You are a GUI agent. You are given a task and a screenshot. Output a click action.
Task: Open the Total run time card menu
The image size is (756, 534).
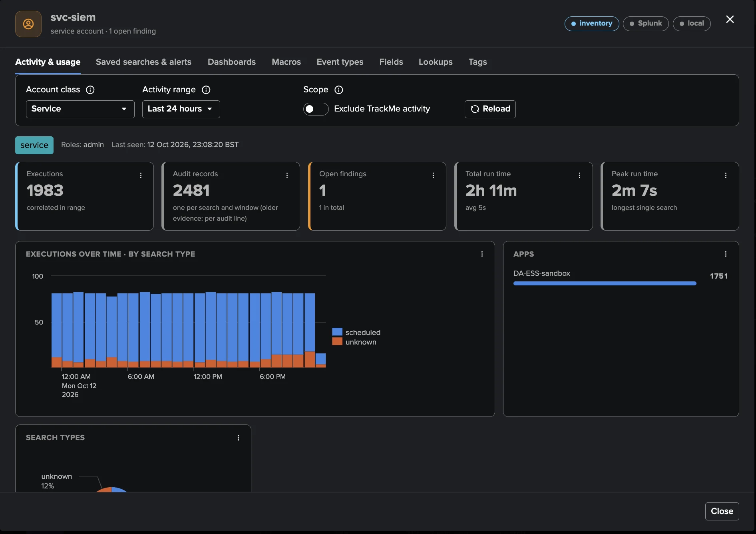(x=579, y=175)
